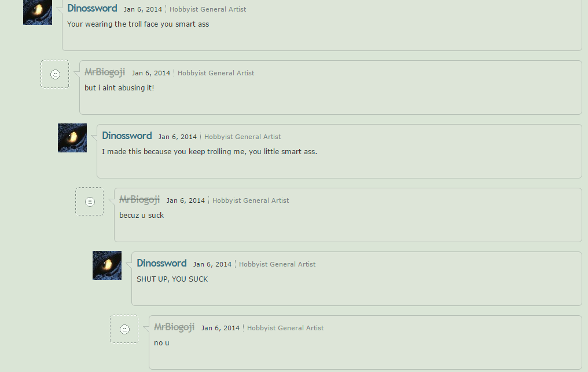Open Dinossword profile link above 'I made this because'
The height and width of the screenshot is (372, 588).
pyautogui.click(x=127, y=136)
